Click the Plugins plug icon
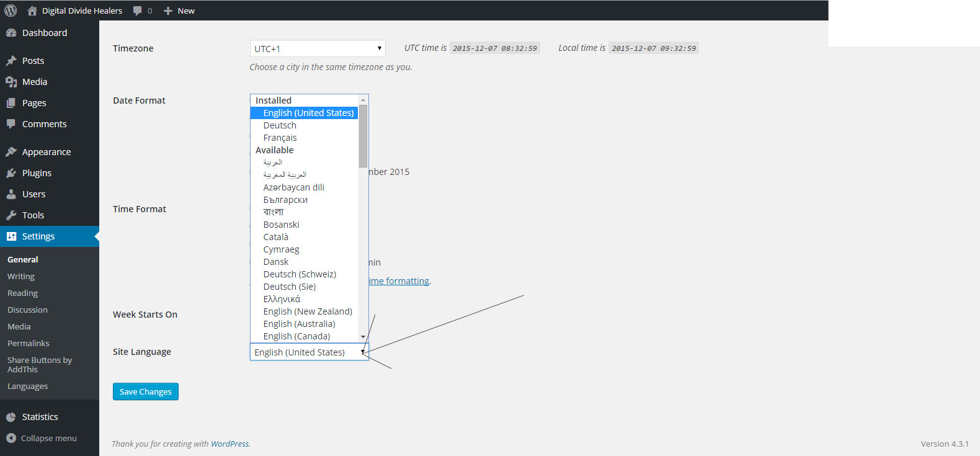This screenshot has width=980, height=456. (x=11, y=173)
